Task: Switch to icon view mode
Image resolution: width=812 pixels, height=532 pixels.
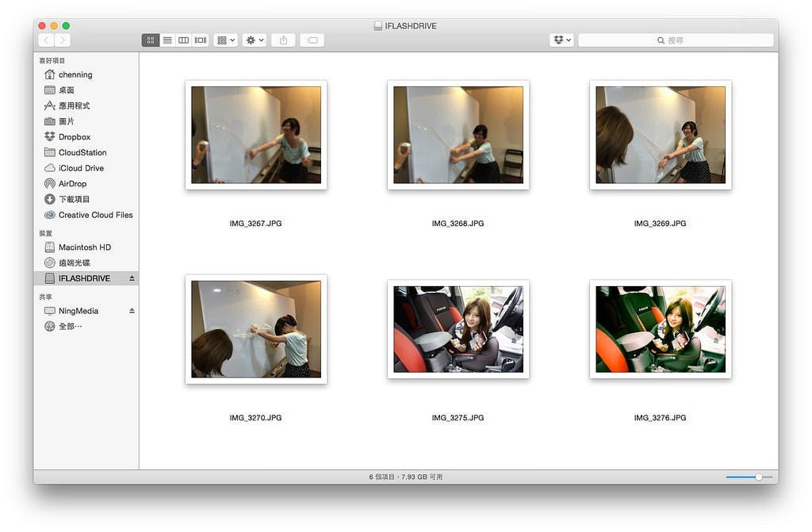Action: (x=151, y=40)
